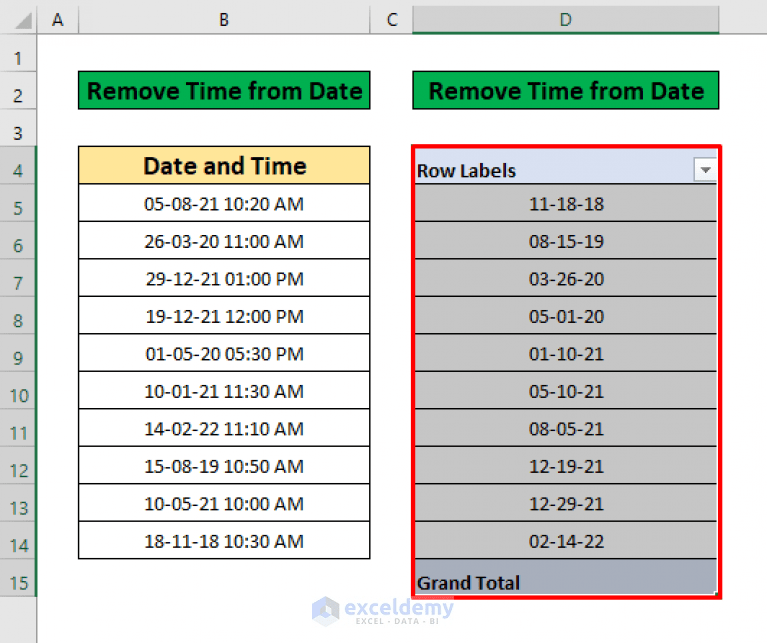Viewport: 767px width, 643px height.
Task: Select row 4 header
Action: [x=18, y=166]
